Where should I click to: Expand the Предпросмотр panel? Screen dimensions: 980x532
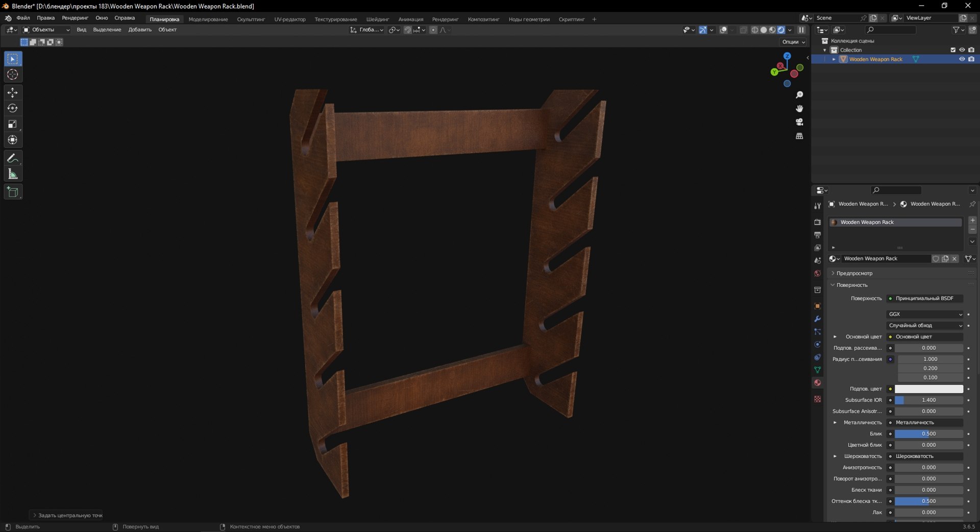[853, 273]
